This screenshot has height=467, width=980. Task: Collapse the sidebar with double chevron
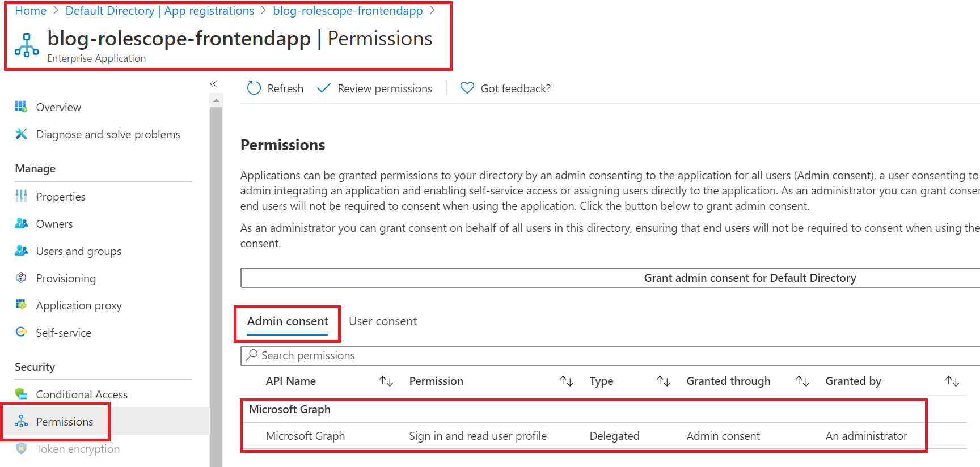(x=213, y=84)
